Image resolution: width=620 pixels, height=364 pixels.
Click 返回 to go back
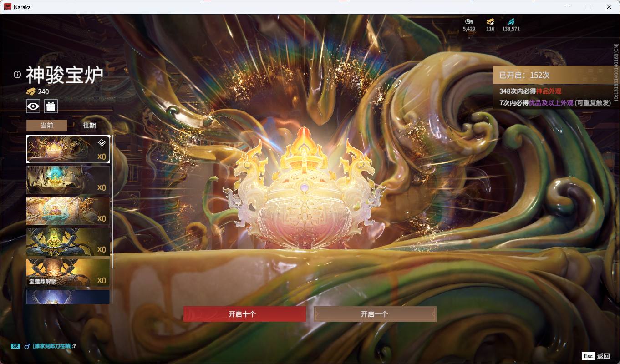603,356
